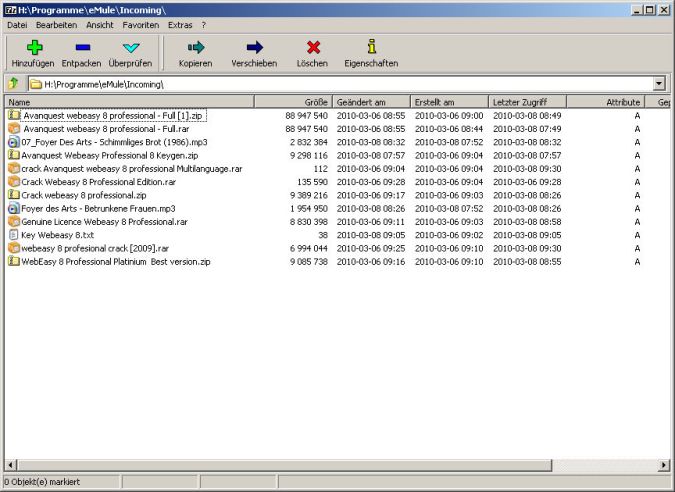Sort by Letzter Zugriff column header
The height and width of the screenshot is (492, 675).
click(527, 102)
